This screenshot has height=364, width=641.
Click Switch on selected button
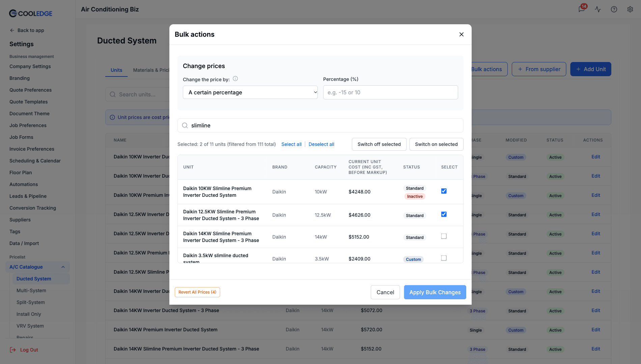tap(436, 144)
